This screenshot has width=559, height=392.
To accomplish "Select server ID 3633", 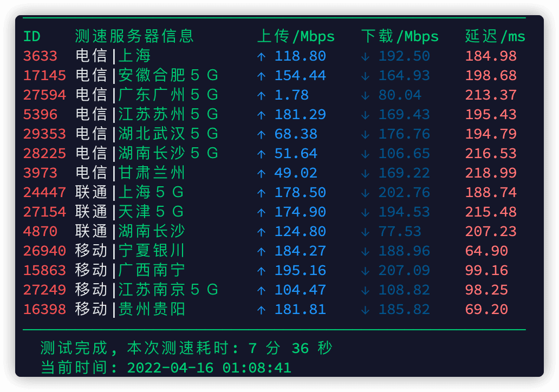I will pos(40,56).
